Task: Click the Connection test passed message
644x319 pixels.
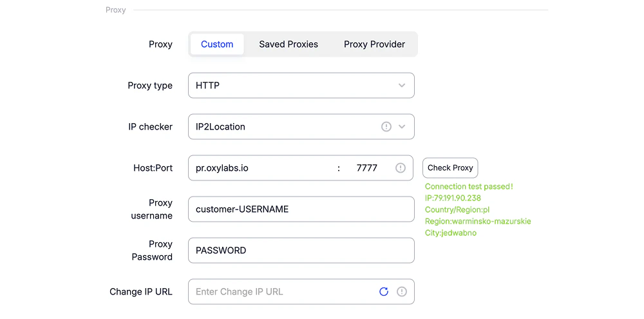Action: (x=469, y=187)
